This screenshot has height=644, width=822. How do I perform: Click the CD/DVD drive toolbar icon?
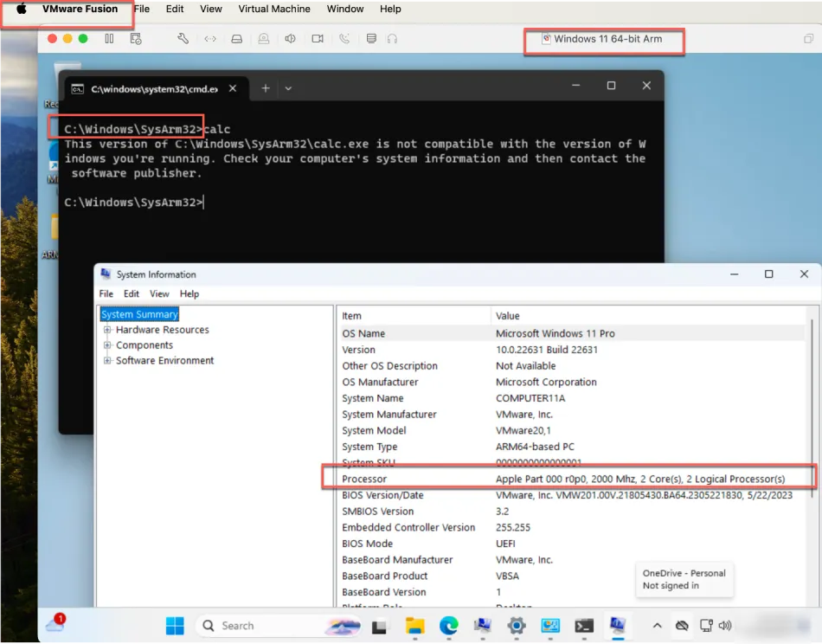[x=264, y=39]
